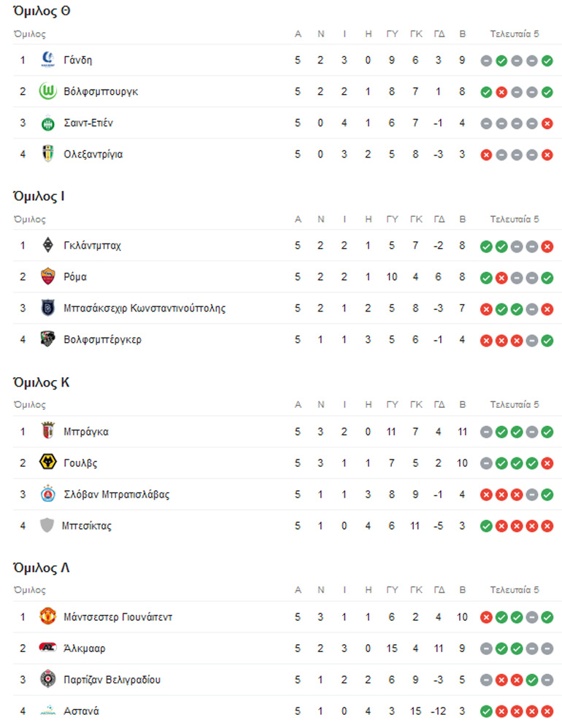Click the Braga team crest

pyautogui.click(x=48, y=431)
